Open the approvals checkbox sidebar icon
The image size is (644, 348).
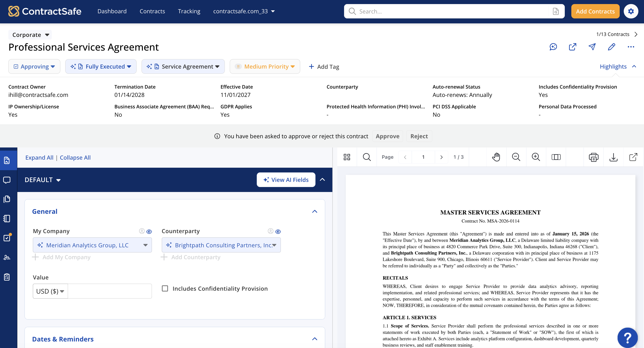click(x=7, y=238)
